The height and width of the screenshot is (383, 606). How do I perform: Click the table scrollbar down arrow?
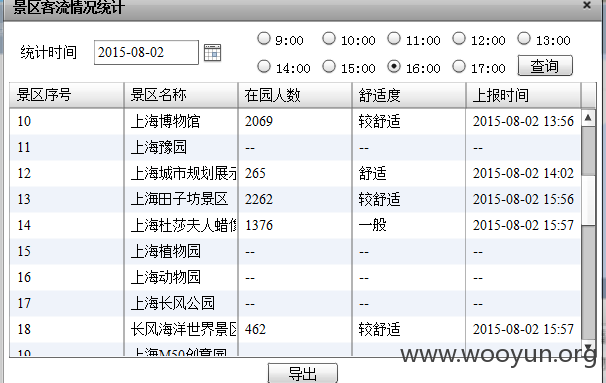(x=588, y=347)
